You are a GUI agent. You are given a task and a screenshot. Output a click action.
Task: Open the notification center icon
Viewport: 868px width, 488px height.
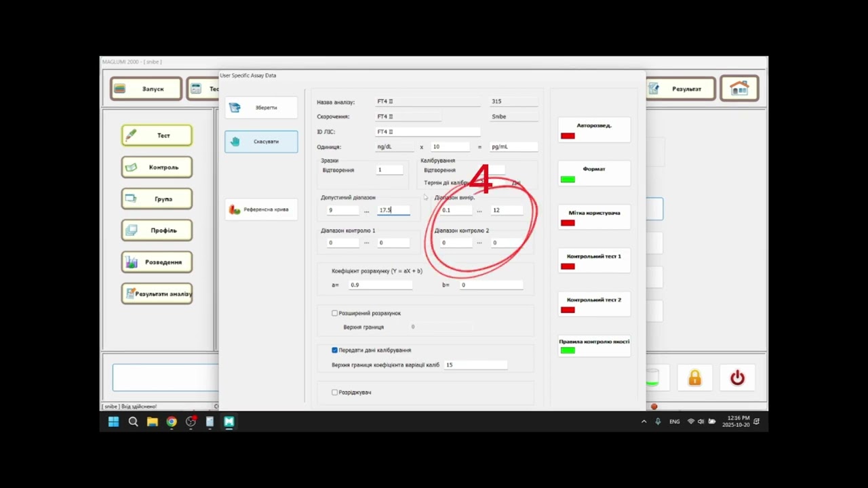(757, 422)
